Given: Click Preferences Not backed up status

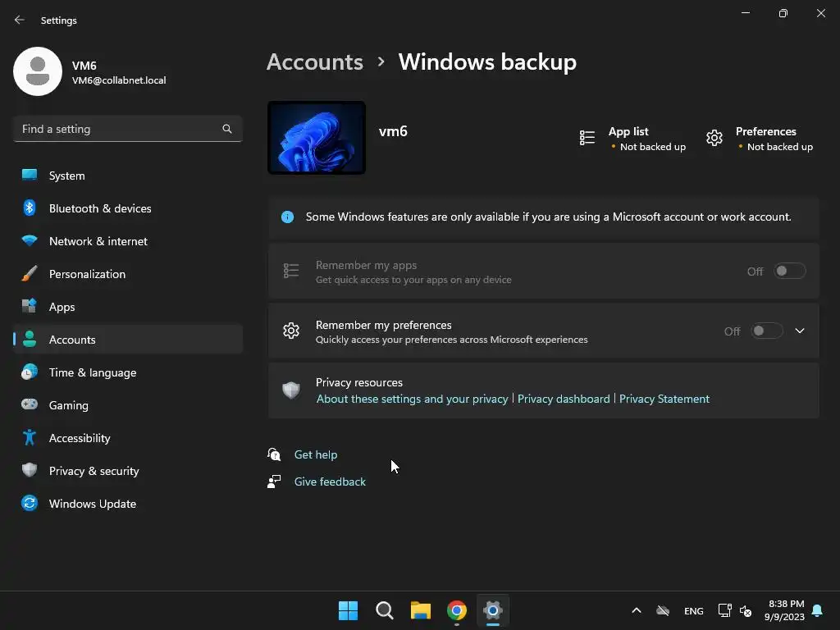Looking at the screenshot, I should pos(780,147).
